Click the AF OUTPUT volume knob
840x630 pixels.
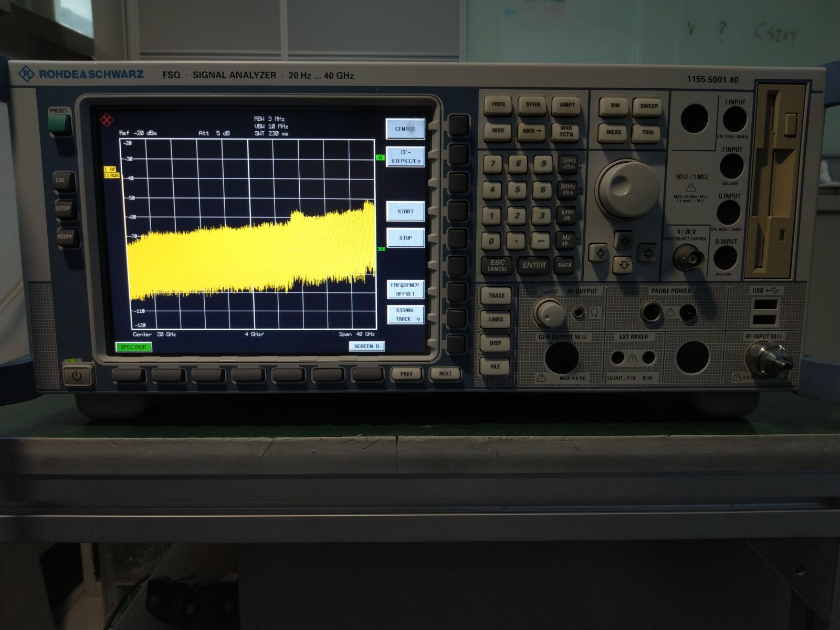pos(549,313)
